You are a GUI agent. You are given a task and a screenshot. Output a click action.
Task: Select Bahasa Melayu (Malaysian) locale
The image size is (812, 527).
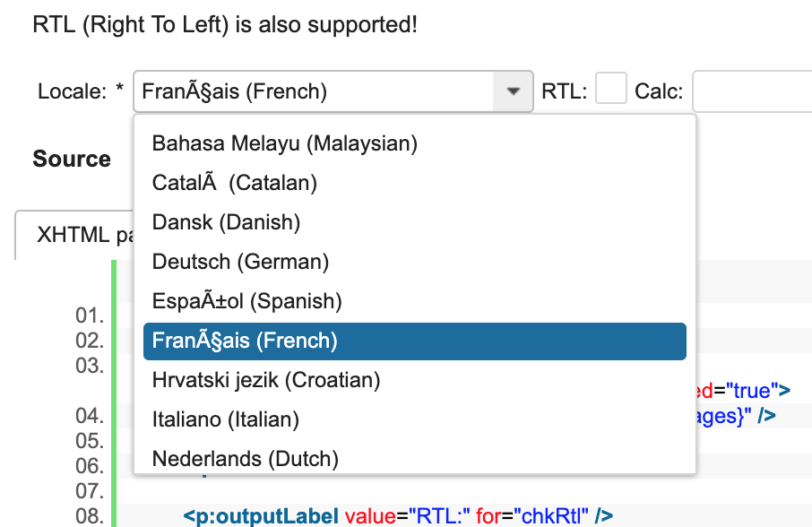click(x=283, y=143)
